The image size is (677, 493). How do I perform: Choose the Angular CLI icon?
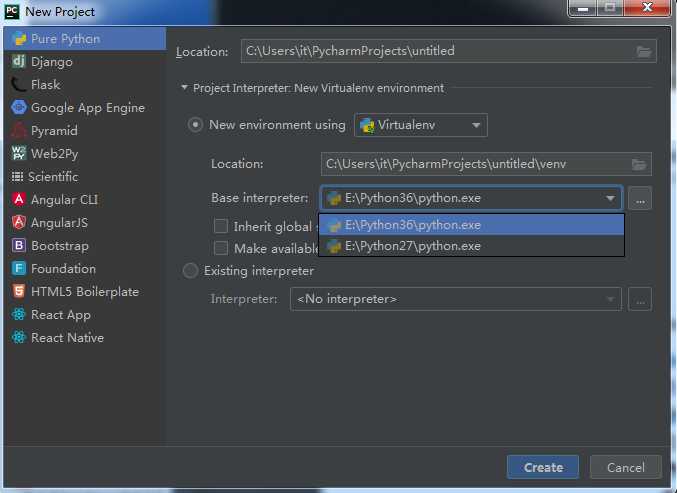pyautogui.click(x=19, y=199)
